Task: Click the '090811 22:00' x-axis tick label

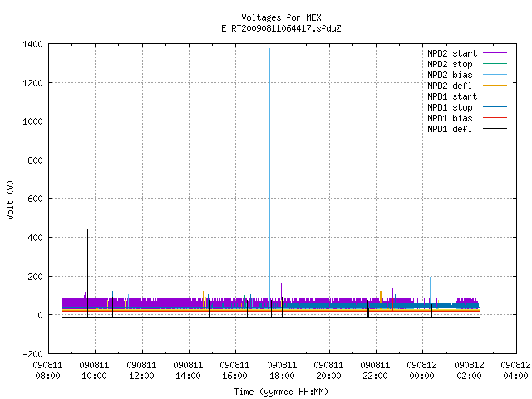Action: coord(375,371)
